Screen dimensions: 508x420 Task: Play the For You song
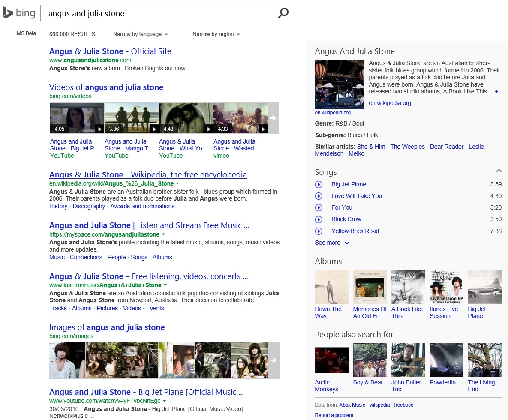(319, 207)
